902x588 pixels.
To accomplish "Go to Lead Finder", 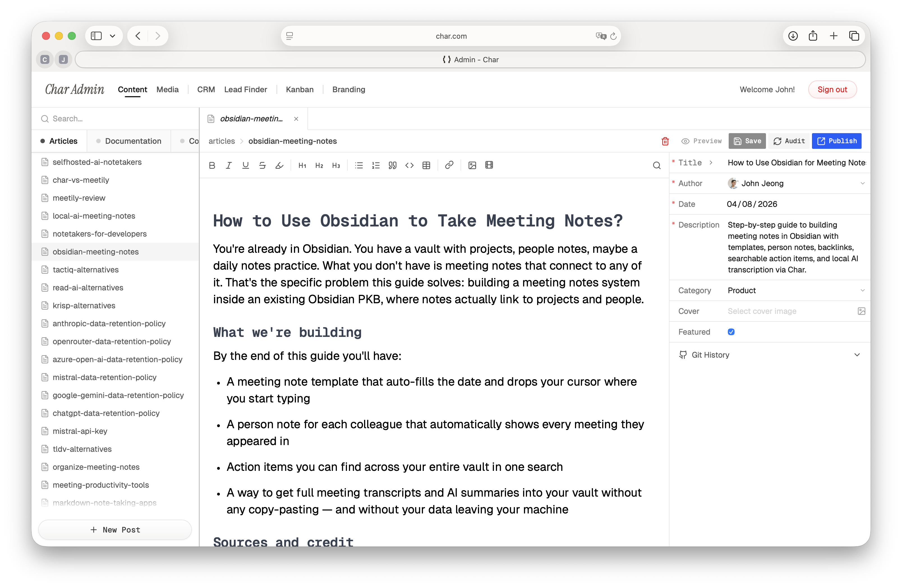I will tap(246, 89).
